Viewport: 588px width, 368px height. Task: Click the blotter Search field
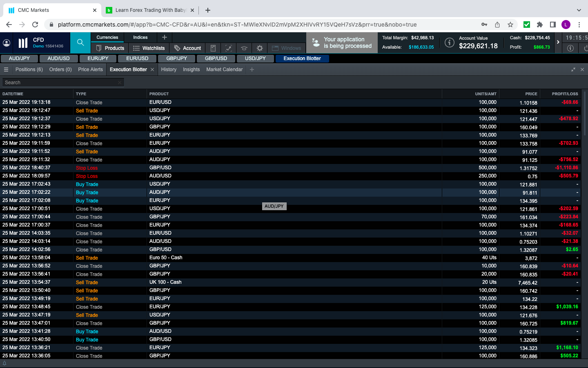click(61, 83)
